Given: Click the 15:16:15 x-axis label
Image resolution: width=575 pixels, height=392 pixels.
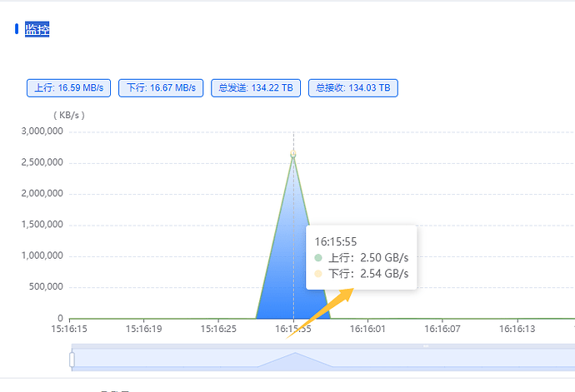Looking at the screenshot, I should pyautogui.click(x=69, y=329).
